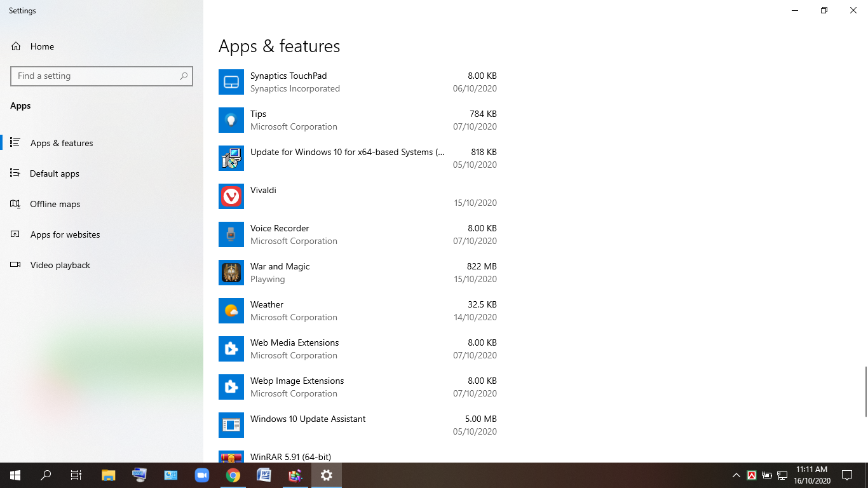Viewport: 868px width, 488px height.
Task: Click the red Vivaldi browser icon
Action: point(231,196)
